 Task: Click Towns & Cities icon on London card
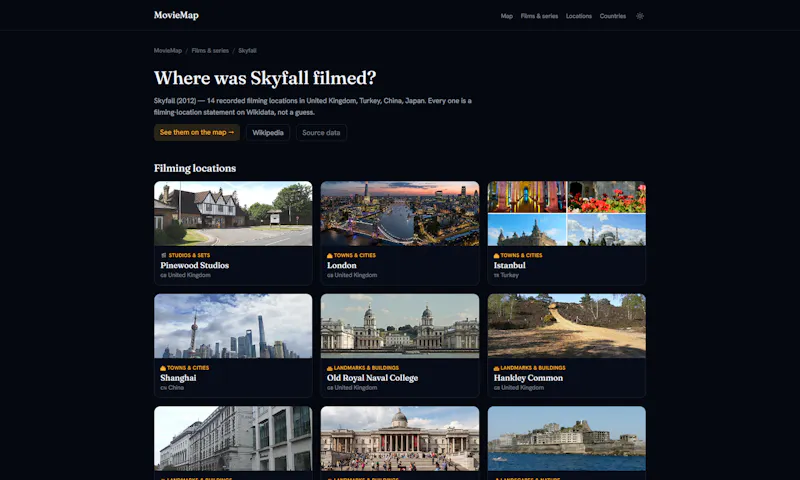pos(330,255)
